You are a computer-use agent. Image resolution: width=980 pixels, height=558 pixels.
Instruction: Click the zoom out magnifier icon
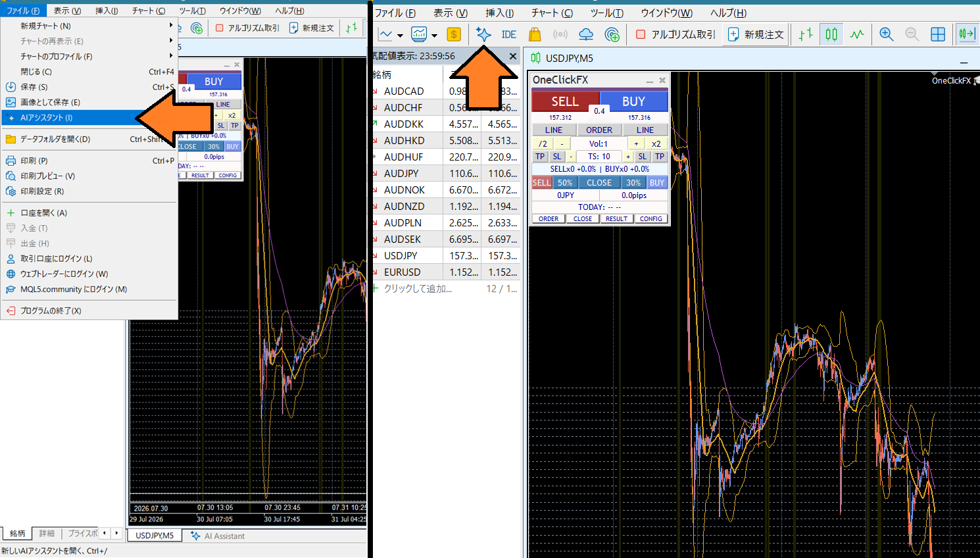click(x=912, y=34)
